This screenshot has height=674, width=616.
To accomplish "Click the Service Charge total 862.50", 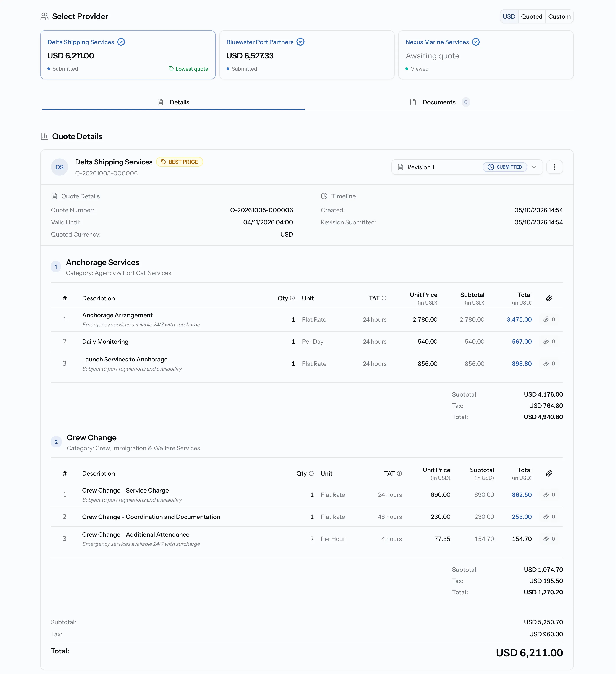I will pos(522,494).
